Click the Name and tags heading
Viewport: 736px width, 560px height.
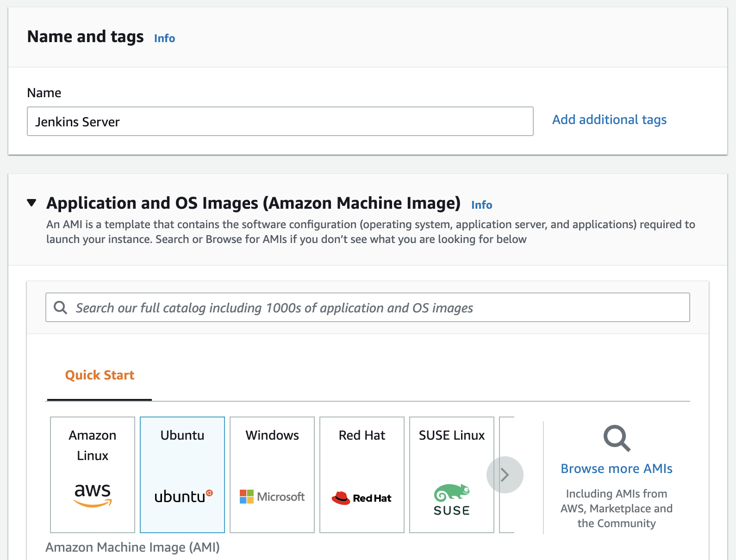[x=85, y=36]
